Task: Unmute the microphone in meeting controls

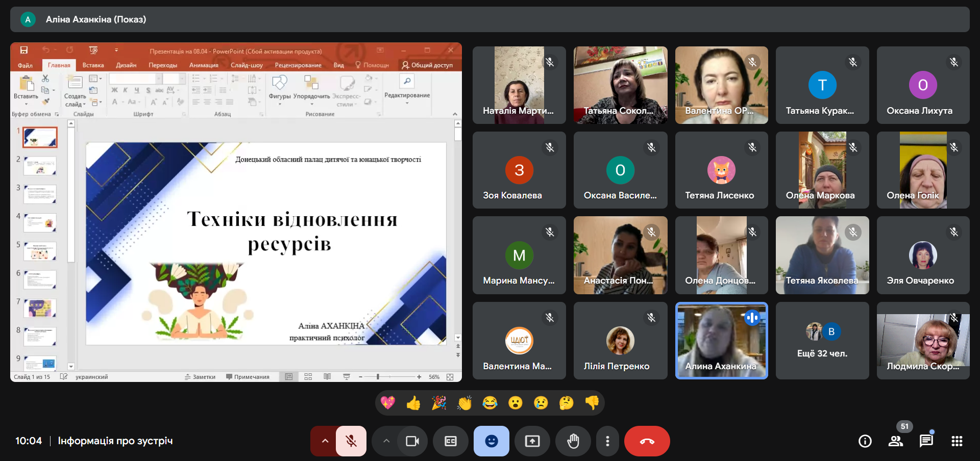Action: click(351, 441)
